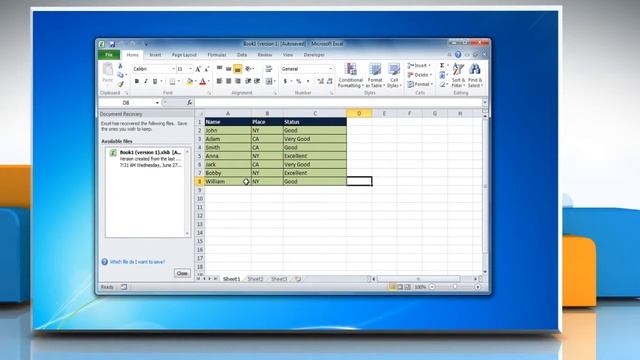The image size is (640, 360).
Task: Switch to the Formulas tab
Action: 217,55
